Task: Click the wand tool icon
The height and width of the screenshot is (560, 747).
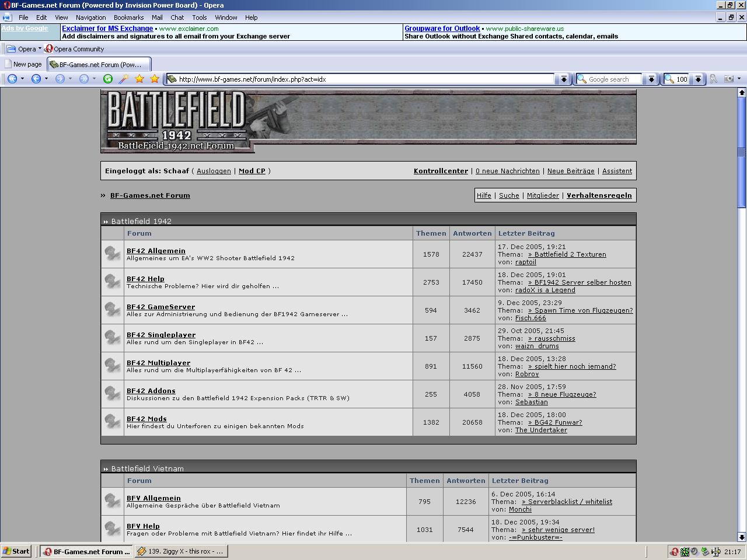Action: 124,79
